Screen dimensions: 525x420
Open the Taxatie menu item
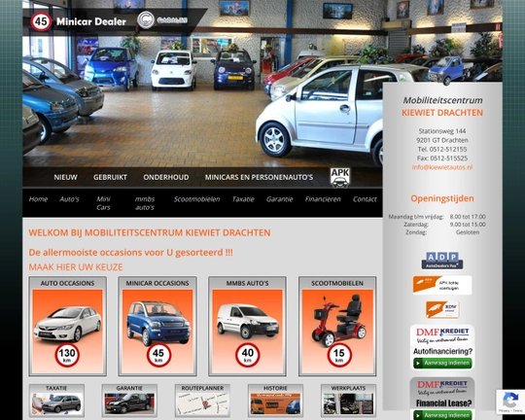(x=243, y=199)
